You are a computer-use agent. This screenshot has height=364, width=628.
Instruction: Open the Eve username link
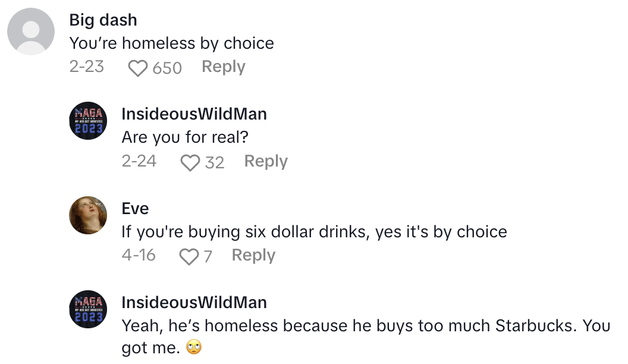(135, 208)
